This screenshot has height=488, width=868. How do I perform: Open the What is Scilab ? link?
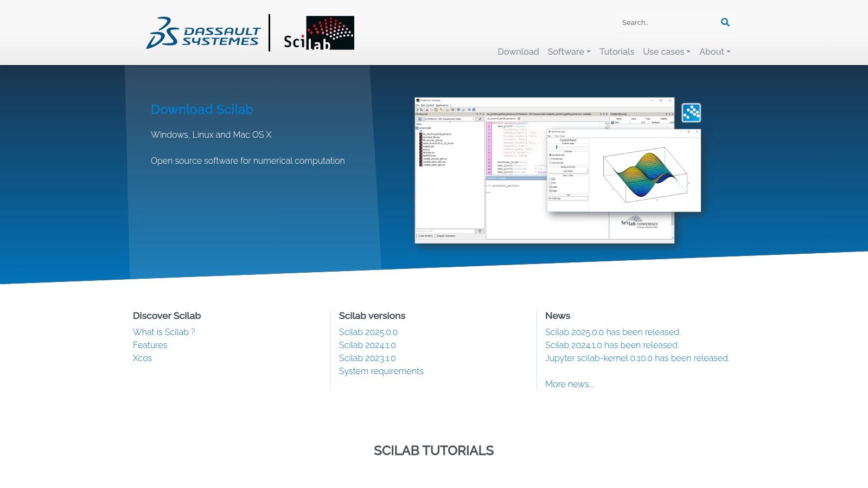[164, 332]
